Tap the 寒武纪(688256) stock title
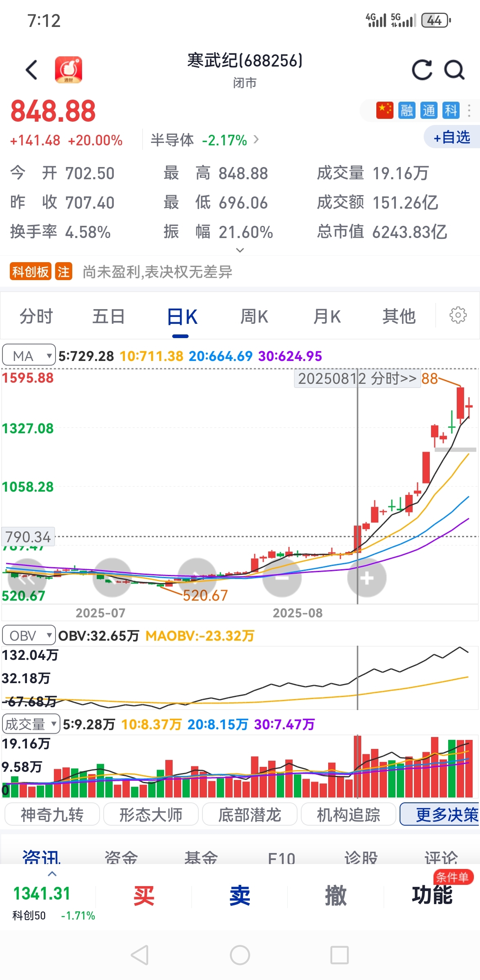This screenshot has height=980, width=480. tap(244, 60)
